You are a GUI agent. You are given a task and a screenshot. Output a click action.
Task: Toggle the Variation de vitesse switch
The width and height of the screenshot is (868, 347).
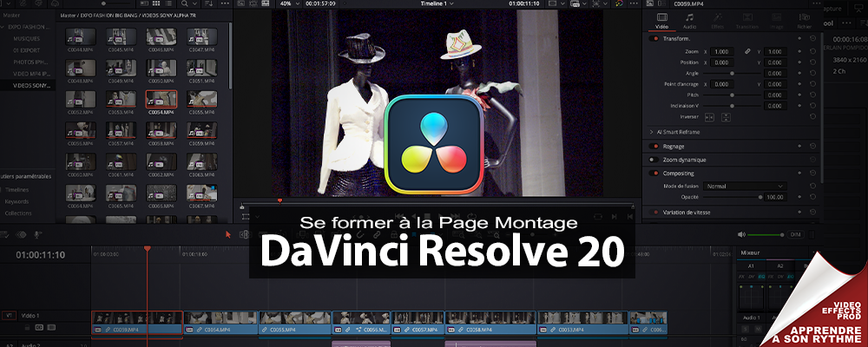coord(654,212)
